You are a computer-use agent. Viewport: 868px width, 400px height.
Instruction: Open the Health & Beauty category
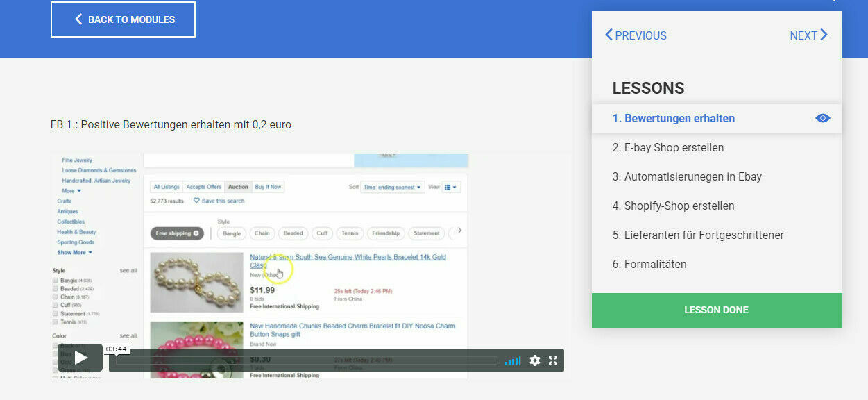[x=76, y=233]
